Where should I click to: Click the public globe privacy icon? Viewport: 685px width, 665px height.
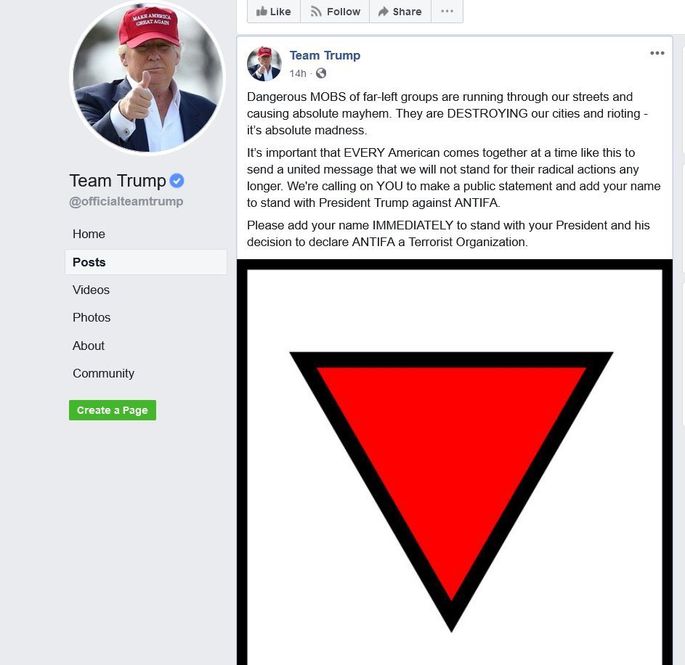tap(321, 73)
